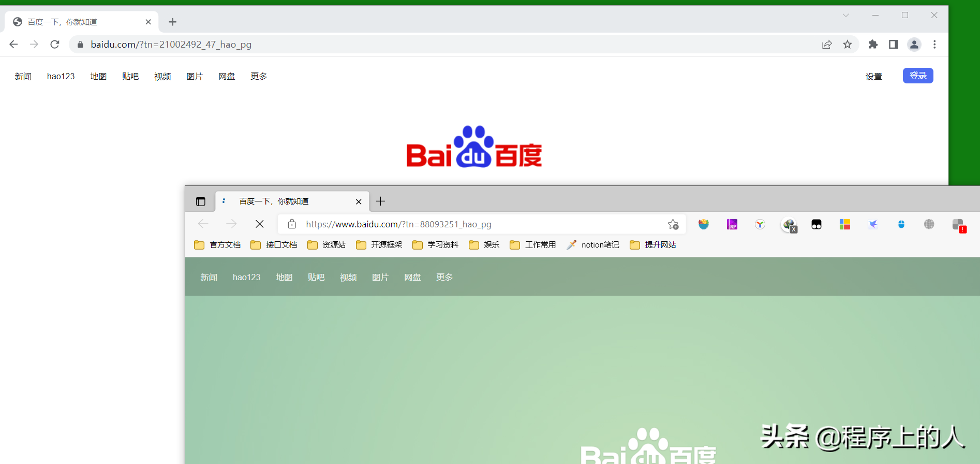Click the Baidu logo in Chrome
The width and height of the screenshot is (980, 464).
(474, 147)
